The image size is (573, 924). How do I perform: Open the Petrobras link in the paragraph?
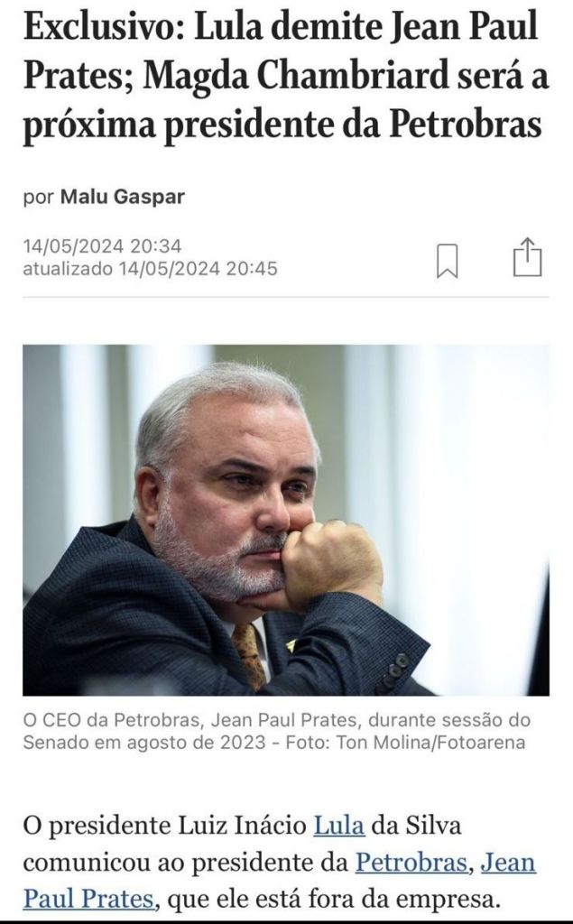coord(411,862)
